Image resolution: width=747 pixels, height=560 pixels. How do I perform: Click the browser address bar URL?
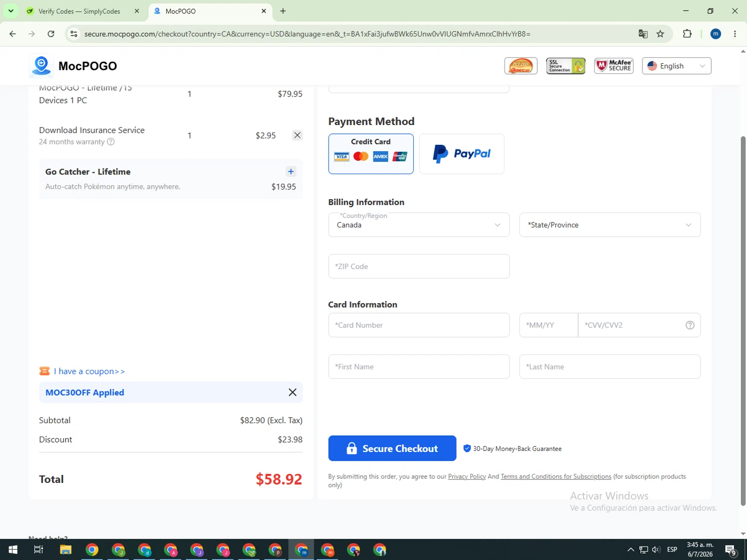click(307, 34)
